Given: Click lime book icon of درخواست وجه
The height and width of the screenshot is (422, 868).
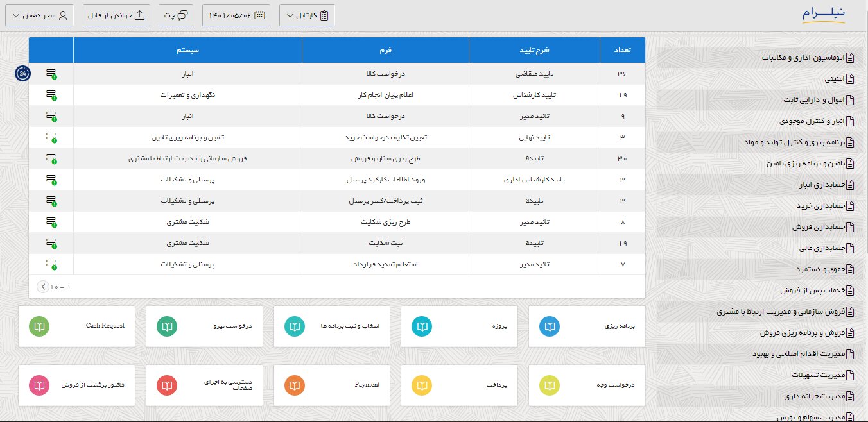Looking at the screenshot, I should (x=549, y=385).
